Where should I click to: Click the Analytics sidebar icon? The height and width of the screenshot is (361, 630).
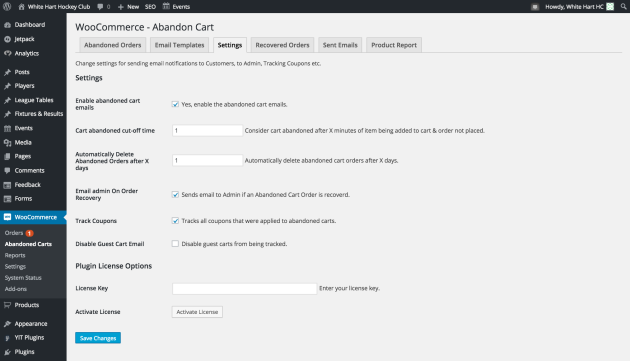(7, 53)
